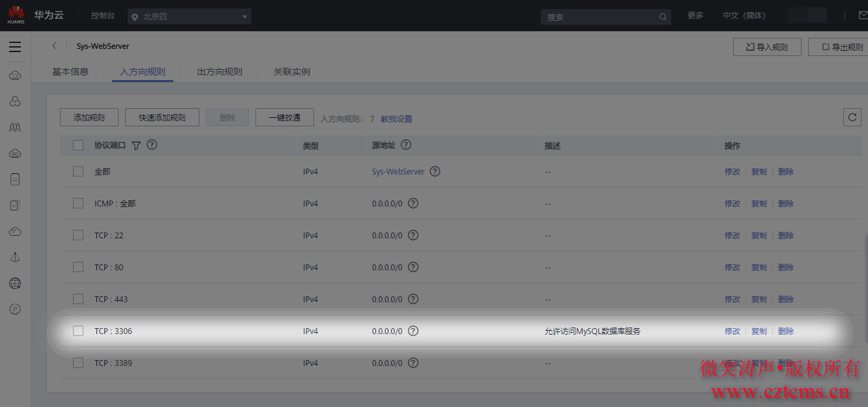This screenshot has height=407, width=868.
Task: Open the 北京四 region dropdown
Action: [x=190, y=17]
